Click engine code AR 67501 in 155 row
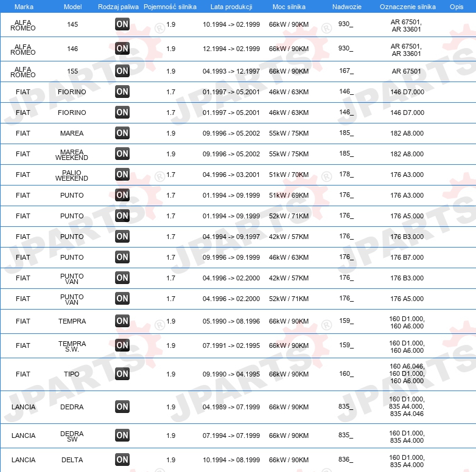 click(x=406, y=71)
